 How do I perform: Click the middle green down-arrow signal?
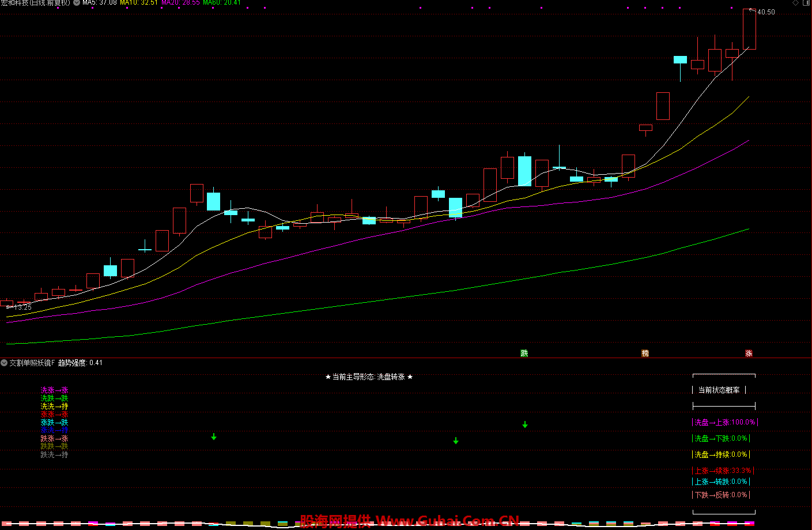456,441
